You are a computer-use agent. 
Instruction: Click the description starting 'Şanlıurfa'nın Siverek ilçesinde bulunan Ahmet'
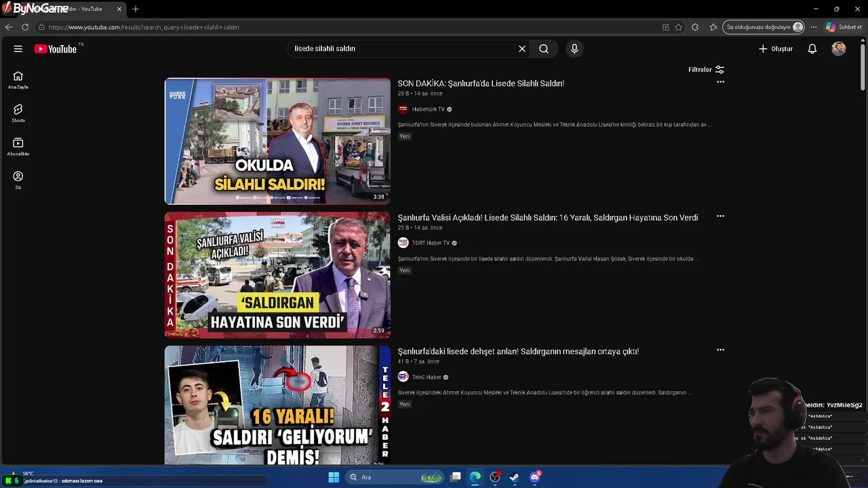[x=554, y=125]
